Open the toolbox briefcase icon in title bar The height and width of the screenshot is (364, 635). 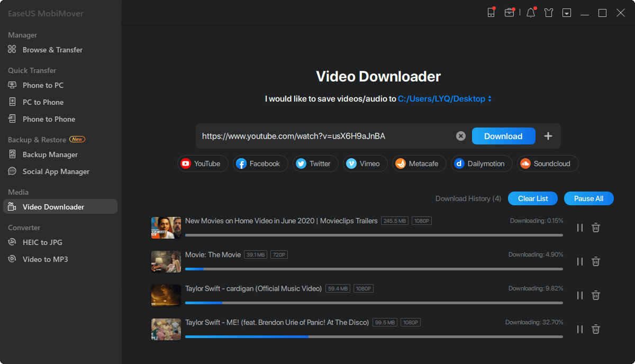point(509,13)
